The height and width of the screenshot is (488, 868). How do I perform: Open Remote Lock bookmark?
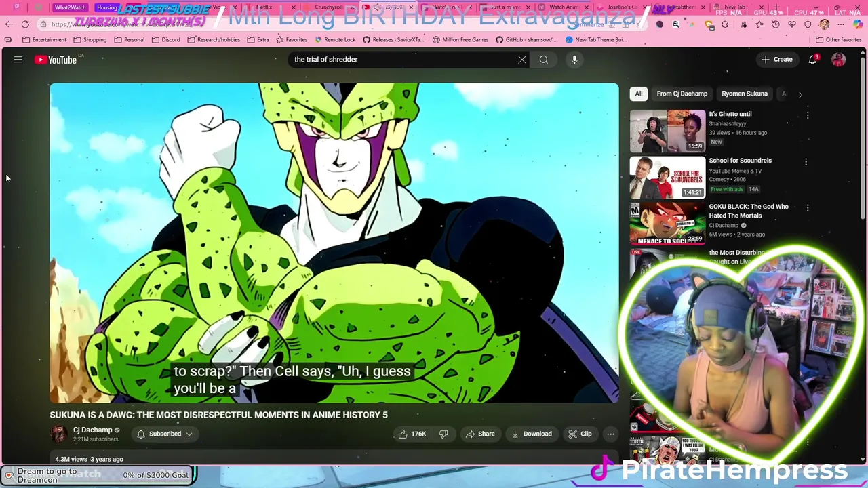(334, 39)
